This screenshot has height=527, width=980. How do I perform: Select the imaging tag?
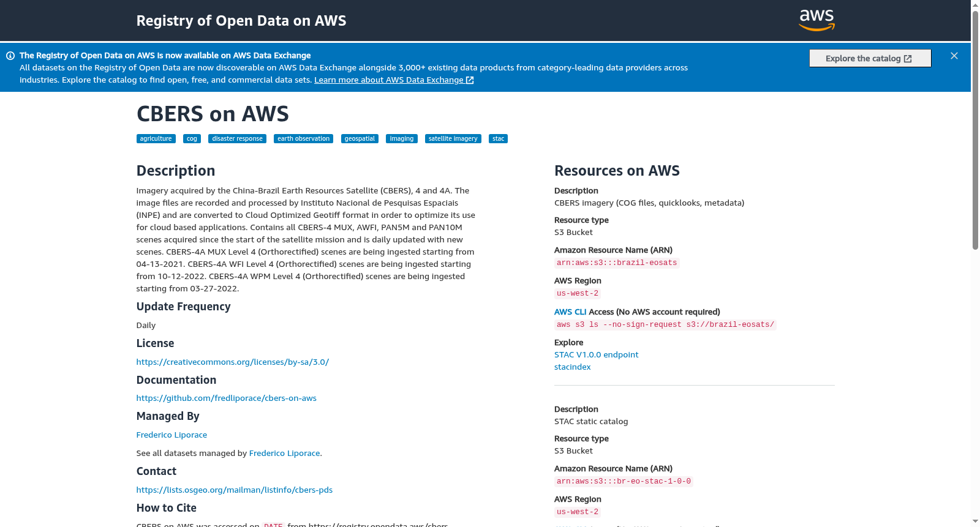[402, 139]
